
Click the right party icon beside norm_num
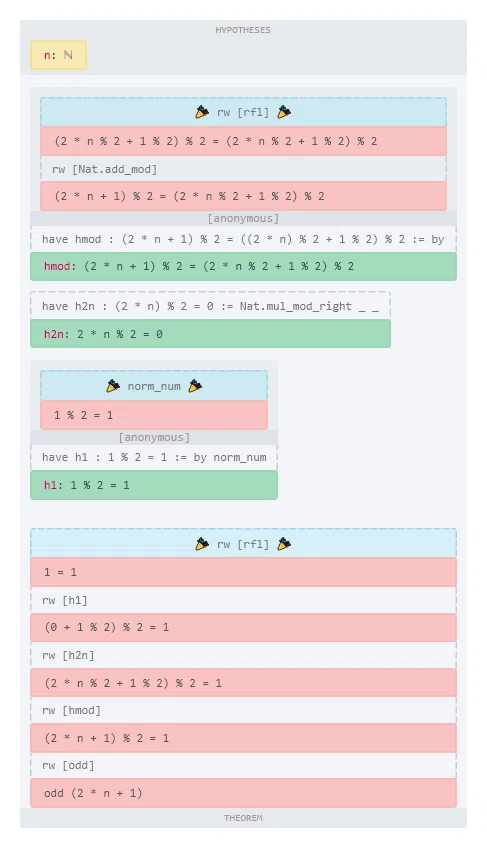pos(195,386)
